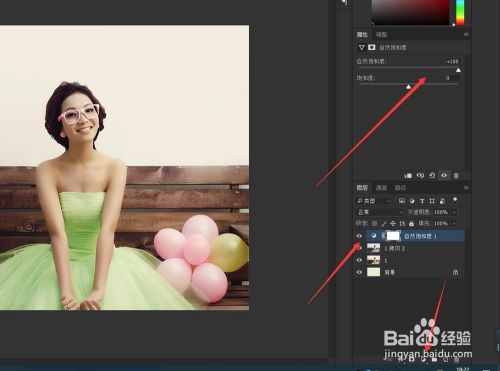Toggle adjustment visibility eye in Properties footer
The image size is (500, 371).
coord(444,175)
